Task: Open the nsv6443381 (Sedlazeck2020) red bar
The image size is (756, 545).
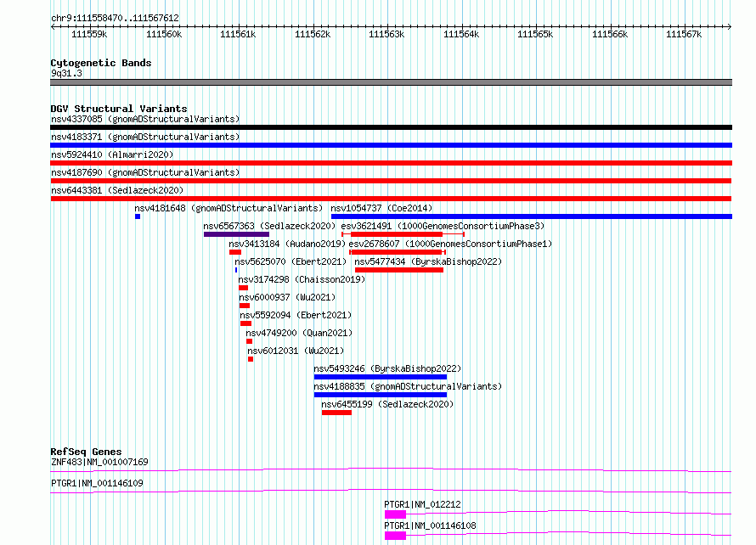Action: 391,199
